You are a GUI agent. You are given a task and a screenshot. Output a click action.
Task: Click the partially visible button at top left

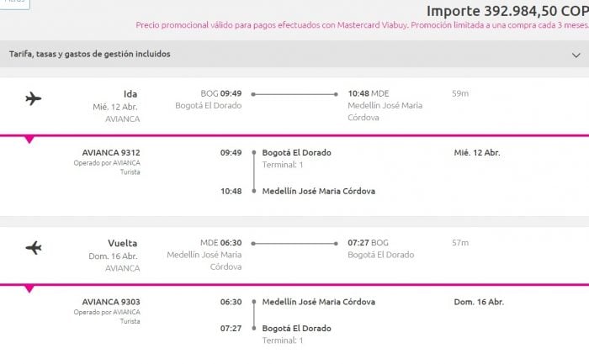(15, 4)
